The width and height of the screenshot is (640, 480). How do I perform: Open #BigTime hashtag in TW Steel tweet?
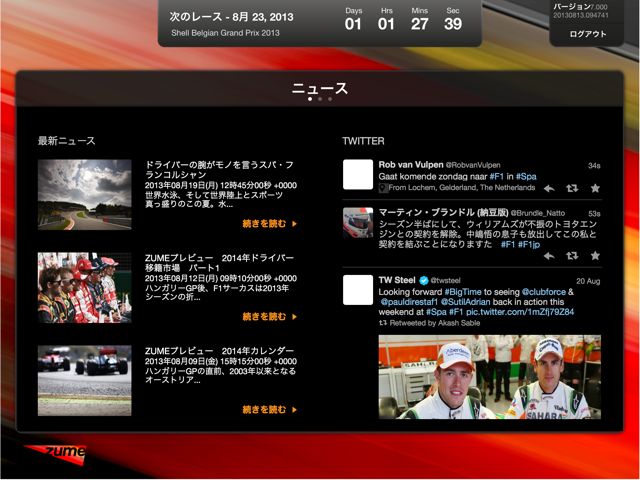coord(463,292)
